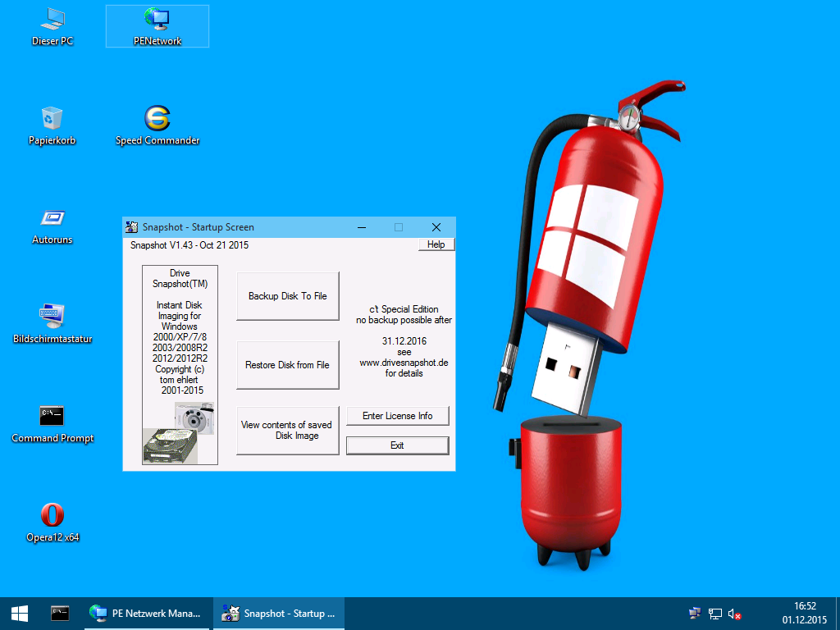Click the Restore Disk from File button
The height and width of the screenshot is (630, 840).
pyautogui.click(x=287, y=365)
